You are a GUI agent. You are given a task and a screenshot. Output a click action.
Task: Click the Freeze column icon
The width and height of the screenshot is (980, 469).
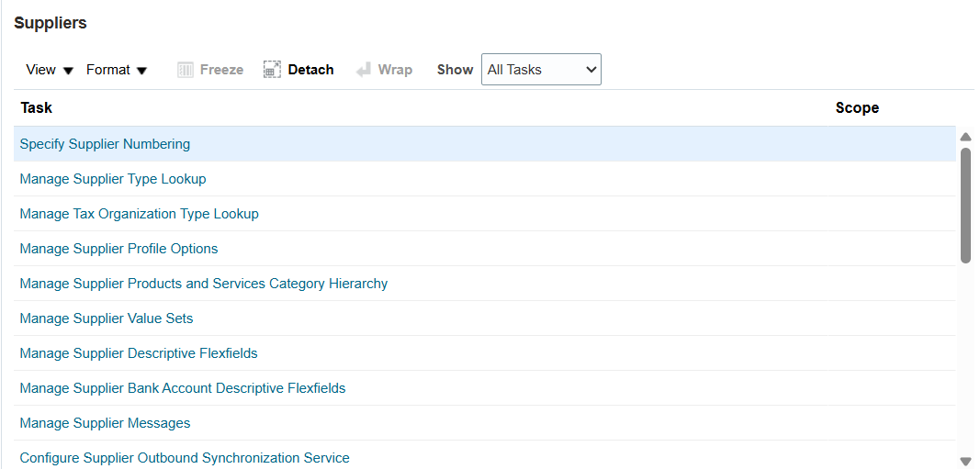click(186, 70)
